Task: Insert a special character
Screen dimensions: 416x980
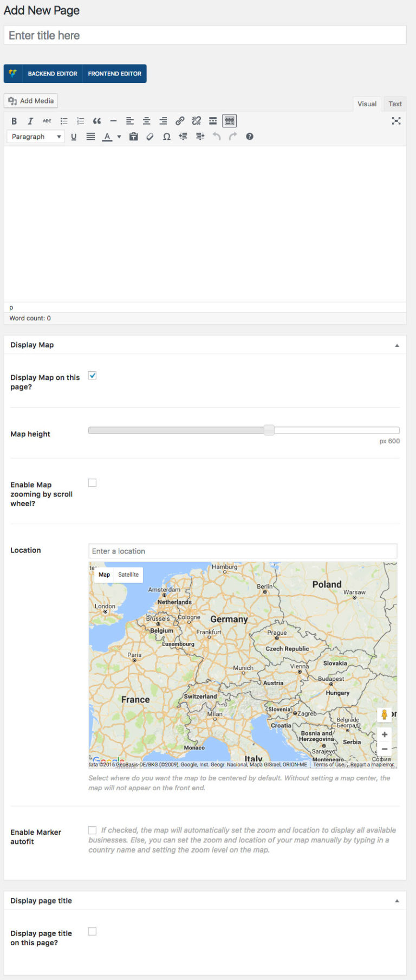Action: click(167, 137)
